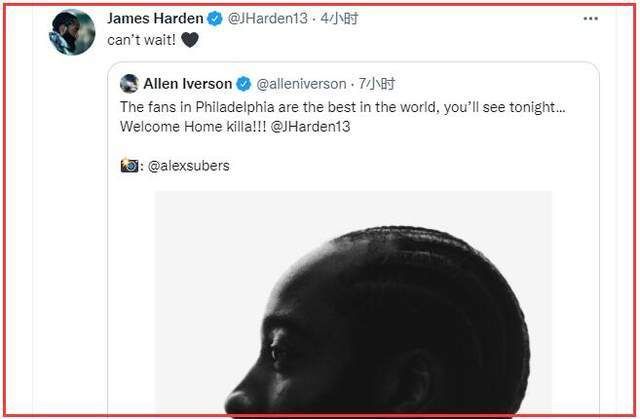Open the @JHarden13 handle in tweet header
This screenshot has height=419, width=640.
(267, 18)
